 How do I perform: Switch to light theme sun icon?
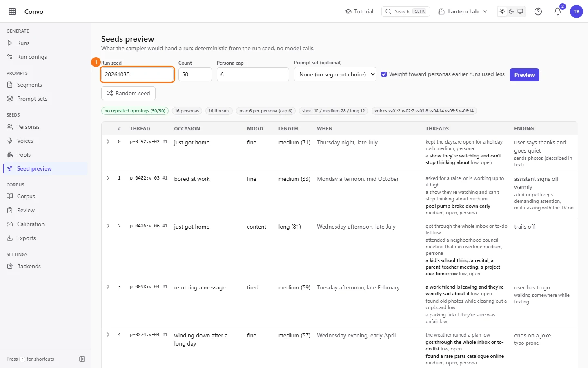[502, 11]
